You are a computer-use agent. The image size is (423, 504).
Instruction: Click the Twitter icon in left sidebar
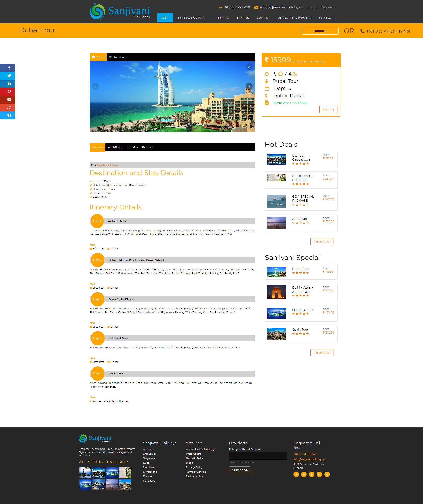9,76
